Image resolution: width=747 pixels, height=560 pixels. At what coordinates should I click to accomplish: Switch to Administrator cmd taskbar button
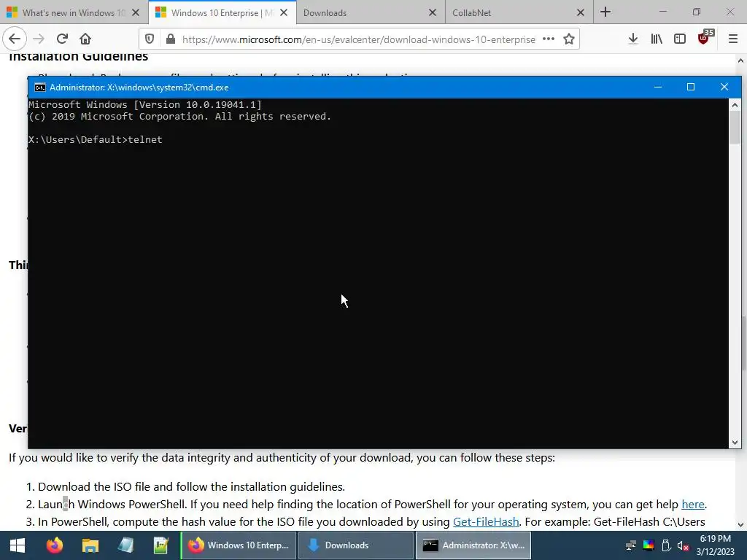tap(473, 545)
